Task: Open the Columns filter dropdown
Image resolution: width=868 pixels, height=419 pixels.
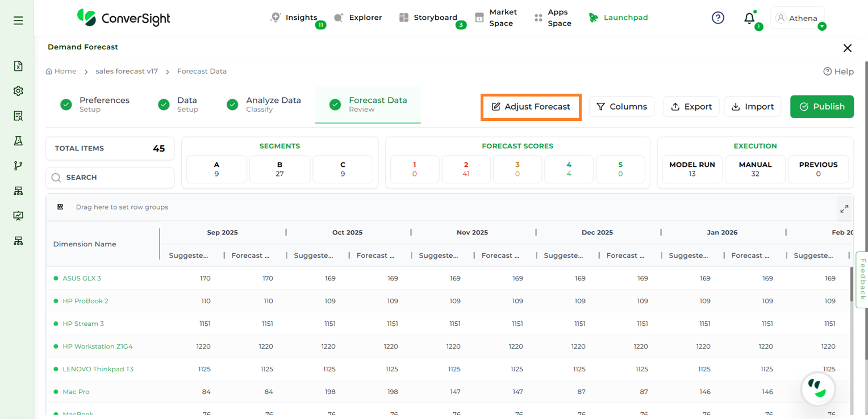Action: tap(621, 107)
